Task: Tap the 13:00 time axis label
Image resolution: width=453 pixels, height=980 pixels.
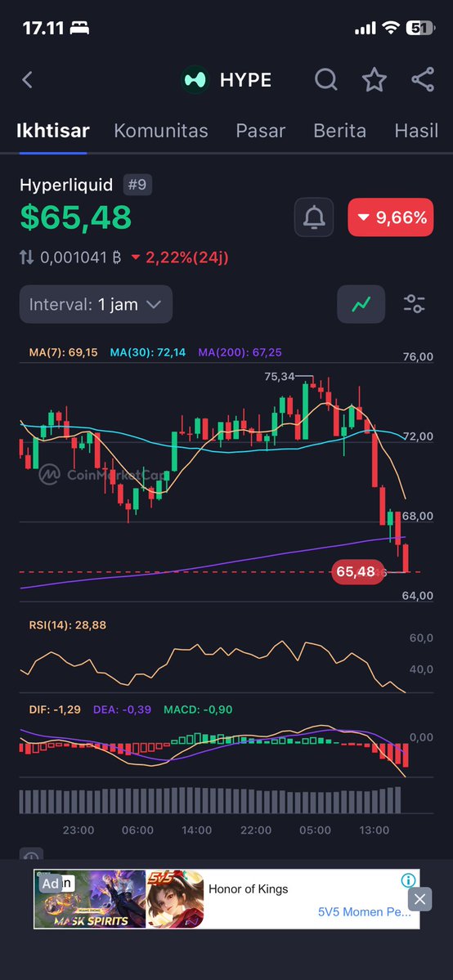Action: pos(375,830)
